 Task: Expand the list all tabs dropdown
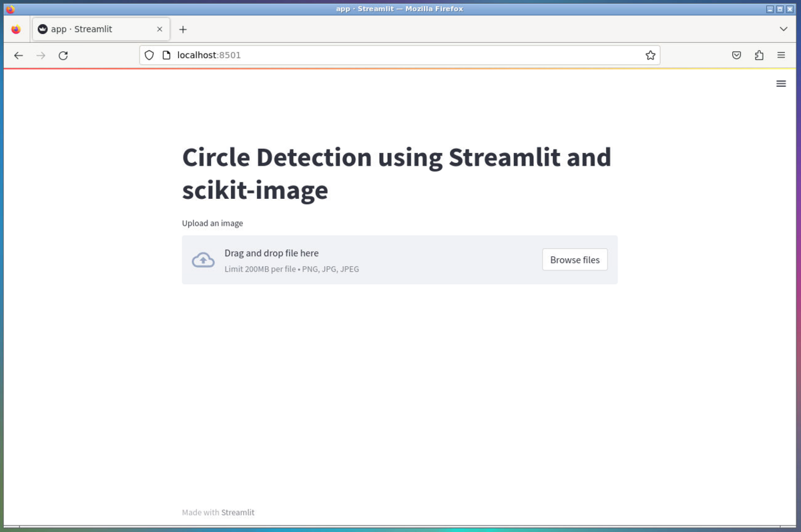tap(784, 29)
